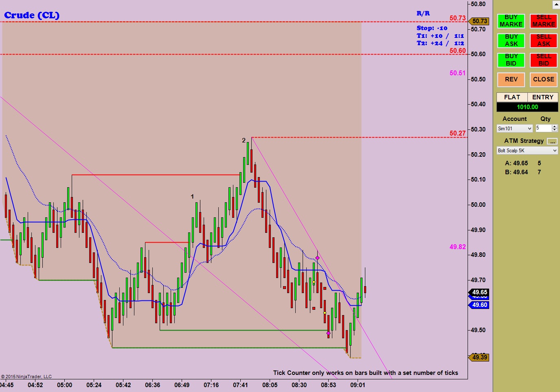Click the 07:41 time axis label
560x392 pixels.
(x=240, y=385)
